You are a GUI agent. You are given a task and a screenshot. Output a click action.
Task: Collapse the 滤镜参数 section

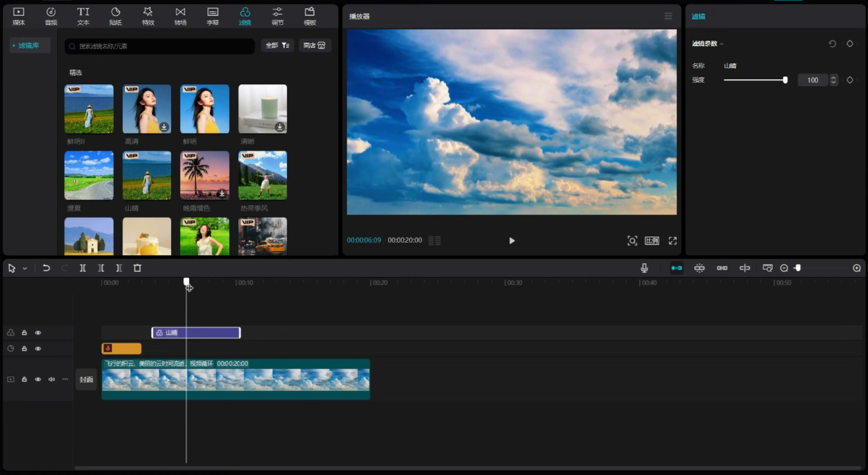pyautogui.click(x=722, y=43)
